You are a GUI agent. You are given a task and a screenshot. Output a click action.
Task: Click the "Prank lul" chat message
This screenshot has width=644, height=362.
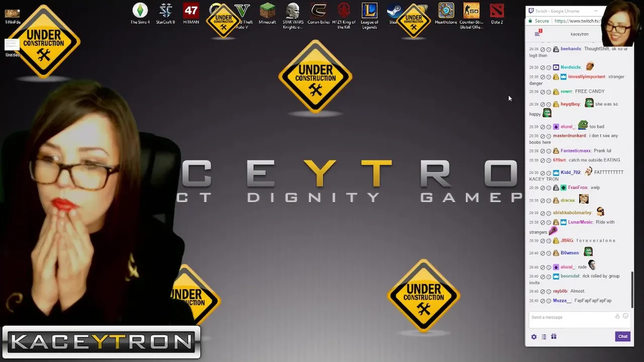point(602,151)
